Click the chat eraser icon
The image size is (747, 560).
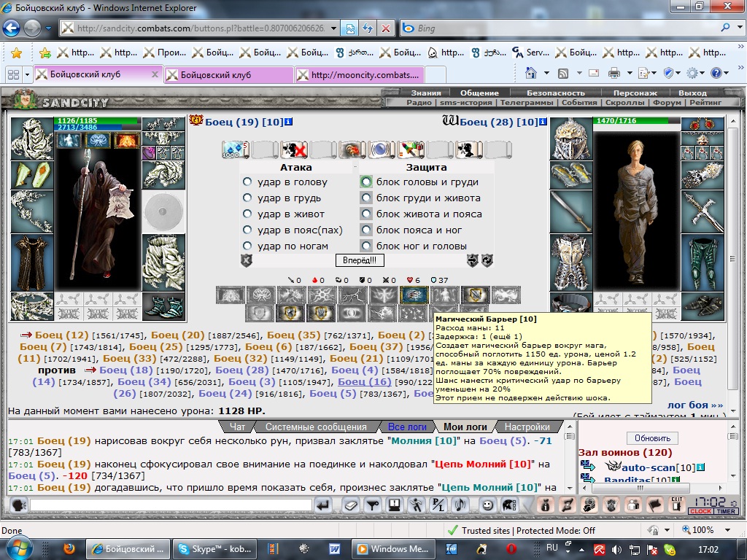351,505
